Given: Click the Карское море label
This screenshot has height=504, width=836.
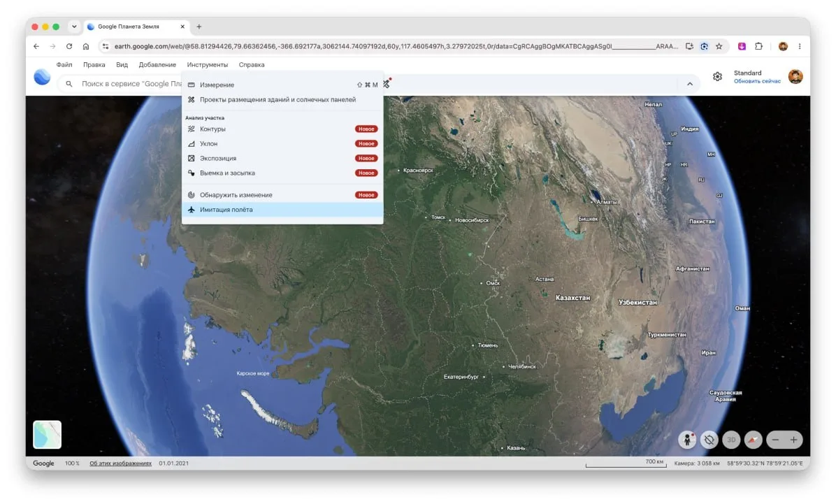Looking at the screenshot, I should (x=253, y=374).
